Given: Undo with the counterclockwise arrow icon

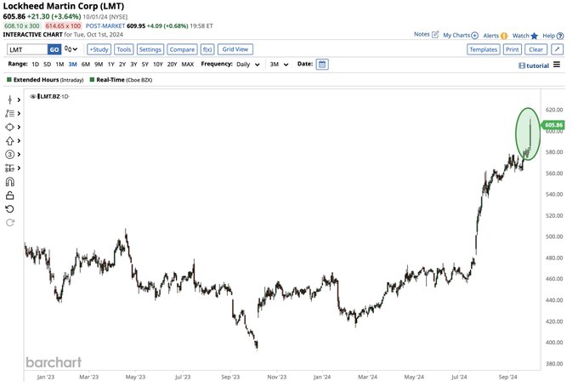Looking at the screenshot, I should point(10,209).
